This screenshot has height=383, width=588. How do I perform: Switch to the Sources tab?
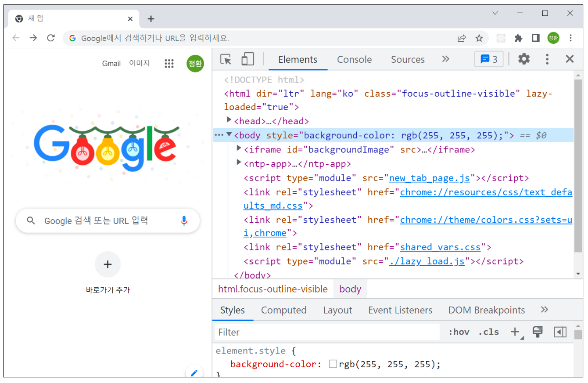tap(408, 60)
